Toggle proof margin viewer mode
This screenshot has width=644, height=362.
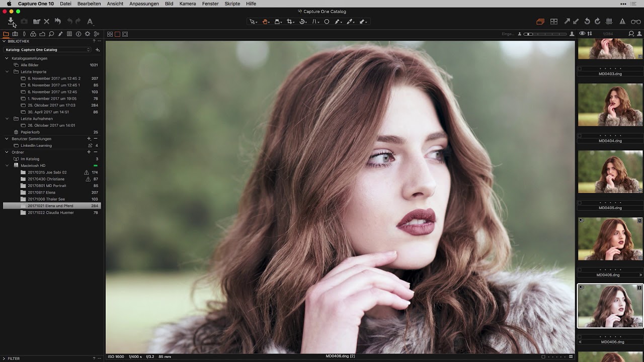click(125, 34)
